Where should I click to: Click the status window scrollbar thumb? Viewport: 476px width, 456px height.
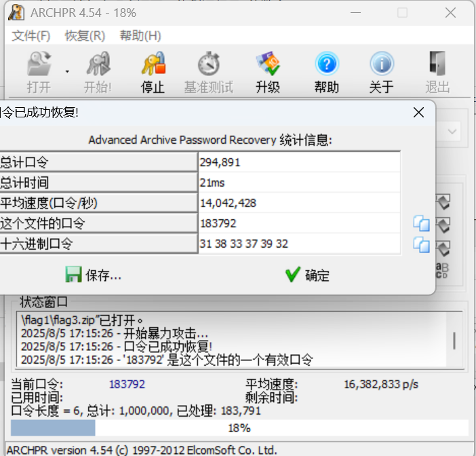(x=454, y=341)
